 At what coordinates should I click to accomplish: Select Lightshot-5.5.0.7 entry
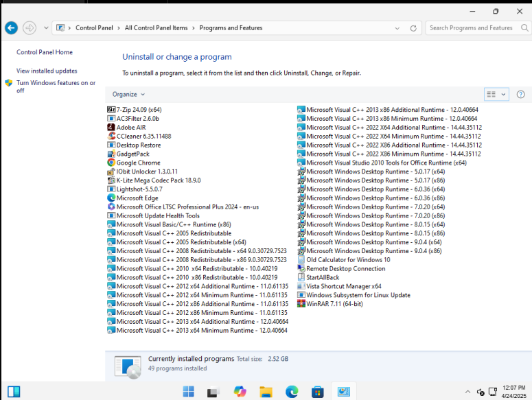pyautogui.click(x=135, y=189)
